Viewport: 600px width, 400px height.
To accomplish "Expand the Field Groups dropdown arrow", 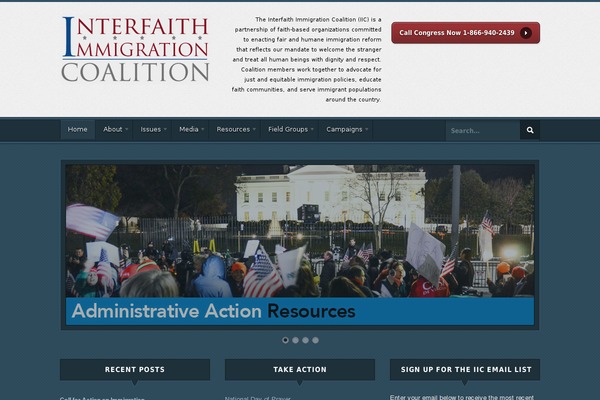I will pos(312,129).
